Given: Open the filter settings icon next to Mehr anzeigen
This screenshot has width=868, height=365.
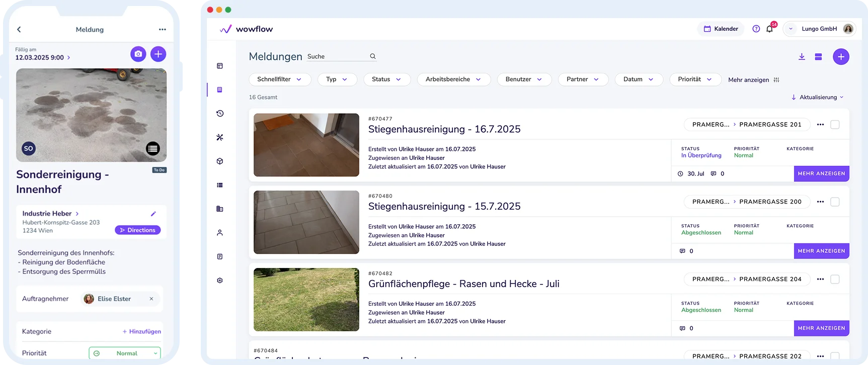Looking at the screenshot, I should (x=776, y=80).
